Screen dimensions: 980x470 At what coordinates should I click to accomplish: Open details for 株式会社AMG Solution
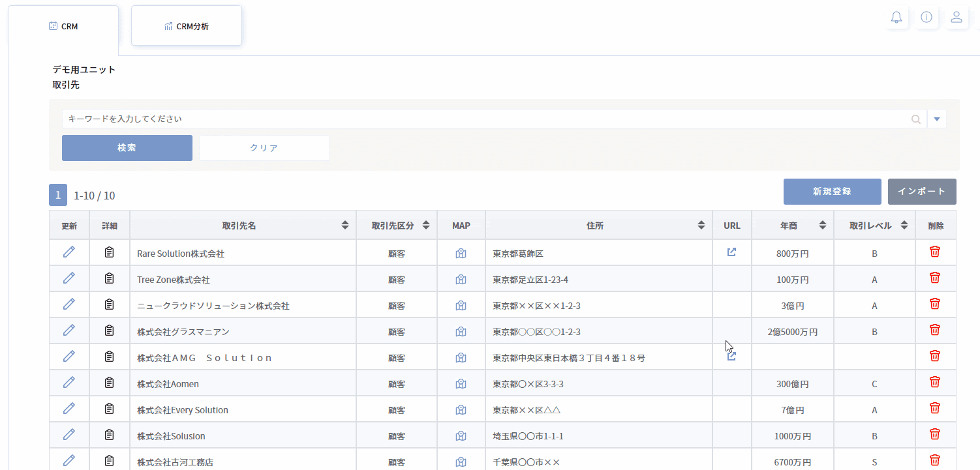[x=110, y=357]
